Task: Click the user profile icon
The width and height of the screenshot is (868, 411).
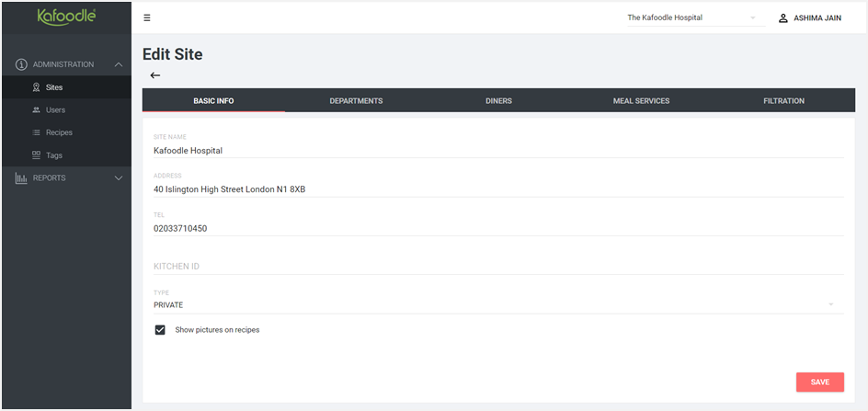Action: pos(782,18)
